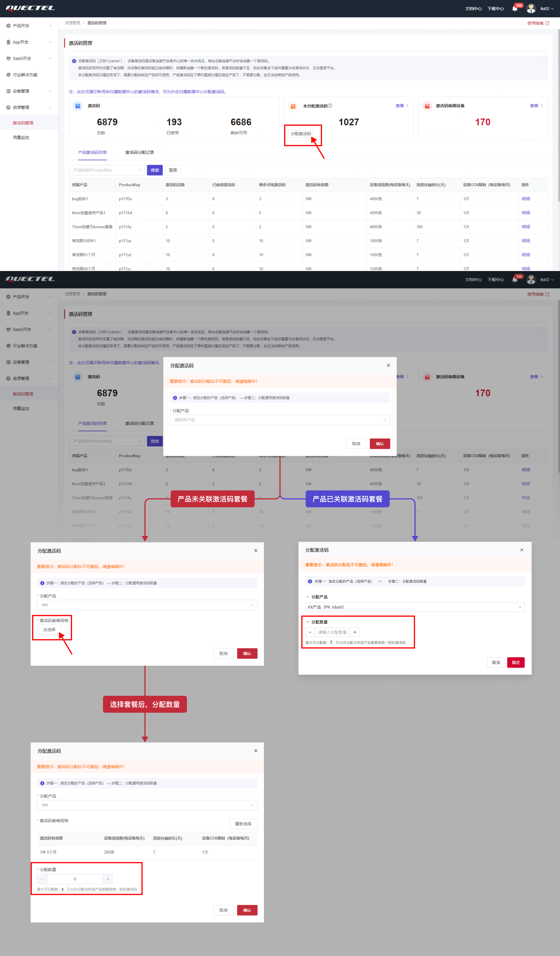Screen dimensions: 560x956
Task: Click 使用指南 external-link icon on page without dialog
Action: (547, 23)
